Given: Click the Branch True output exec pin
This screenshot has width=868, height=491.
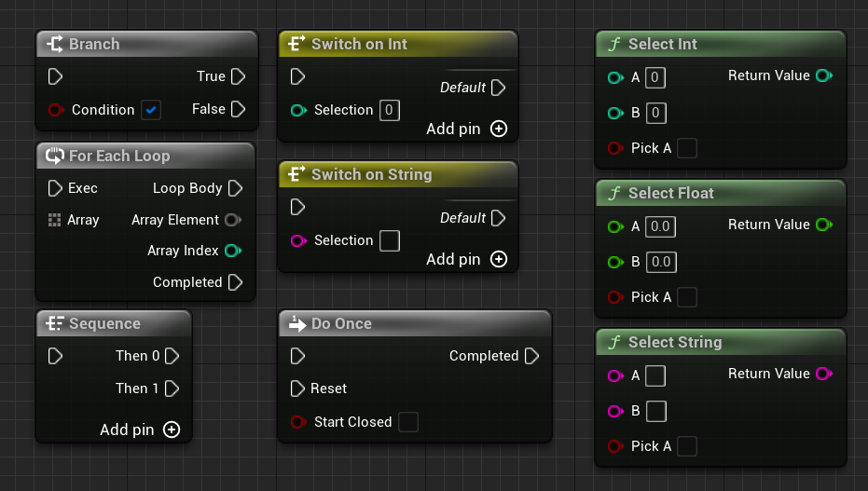Looking at the screenshot, I should pyautogui.click(x=238, y=76).
